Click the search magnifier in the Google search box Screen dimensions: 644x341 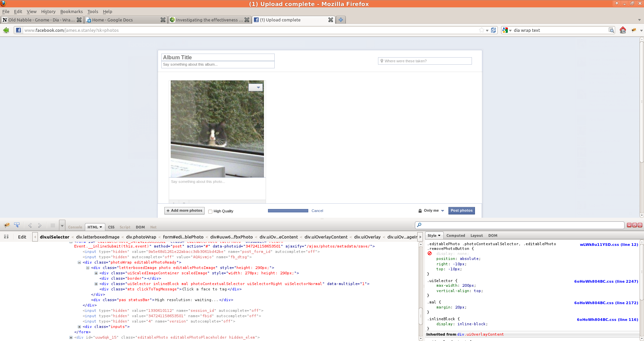coord(611,30)
